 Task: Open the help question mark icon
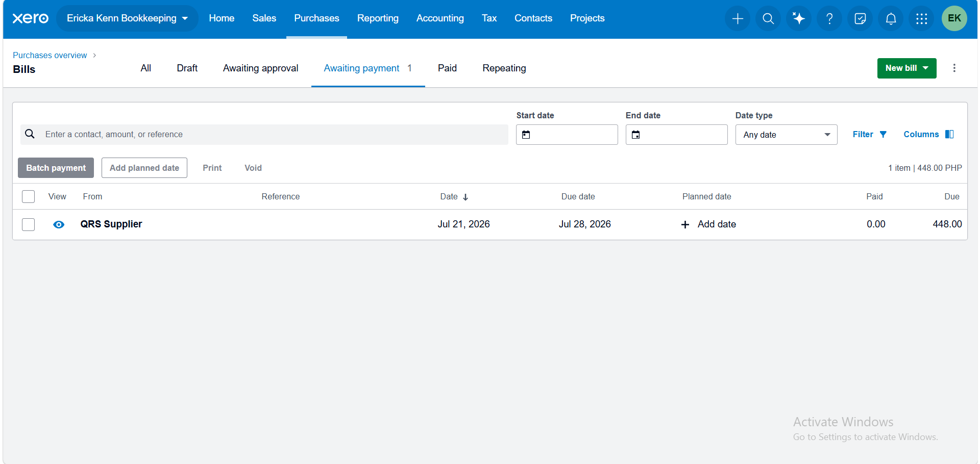point(829,19)
